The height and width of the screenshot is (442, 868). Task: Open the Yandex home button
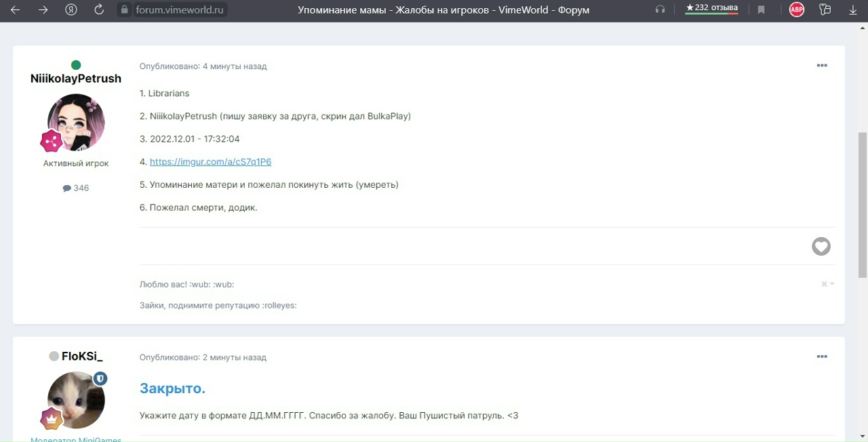click(x=71, y=9)
